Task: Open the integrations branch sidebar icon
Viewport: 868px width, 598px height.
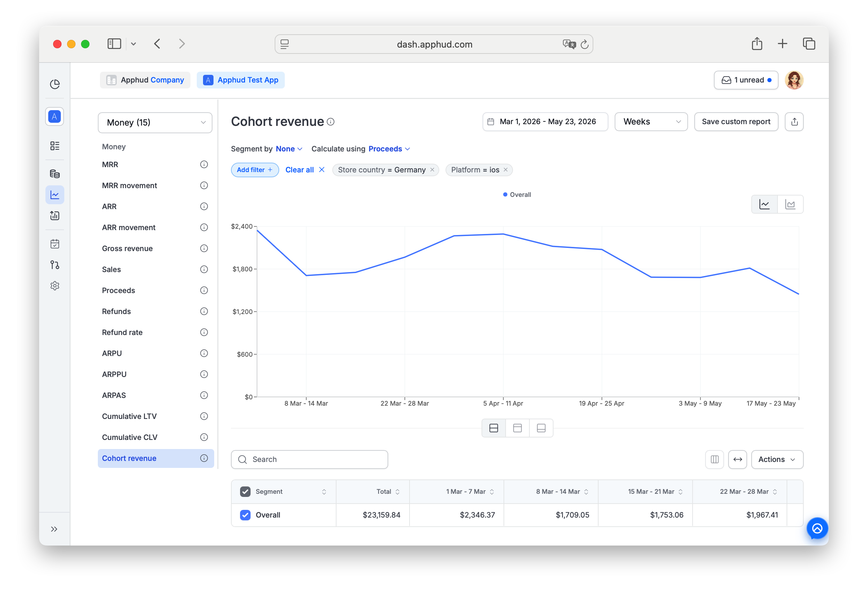Action: pyautogui.click(x=55, y=265)
